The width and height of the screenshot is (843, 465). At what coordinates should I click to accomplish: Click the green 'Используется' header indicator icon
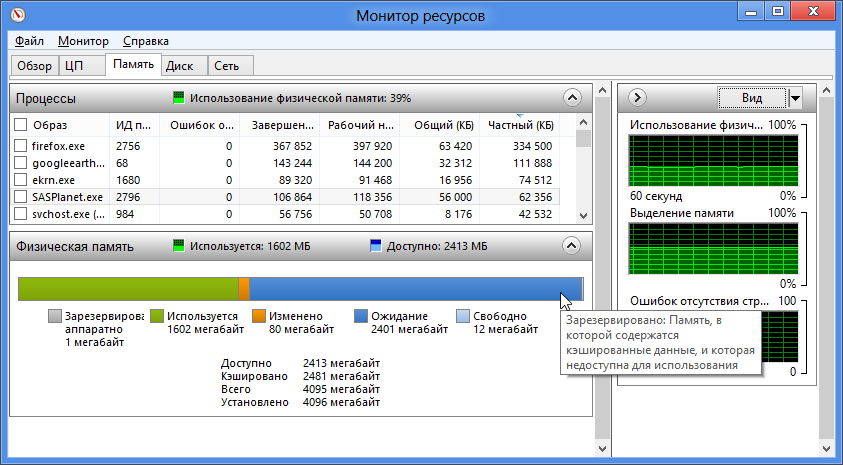179,246
